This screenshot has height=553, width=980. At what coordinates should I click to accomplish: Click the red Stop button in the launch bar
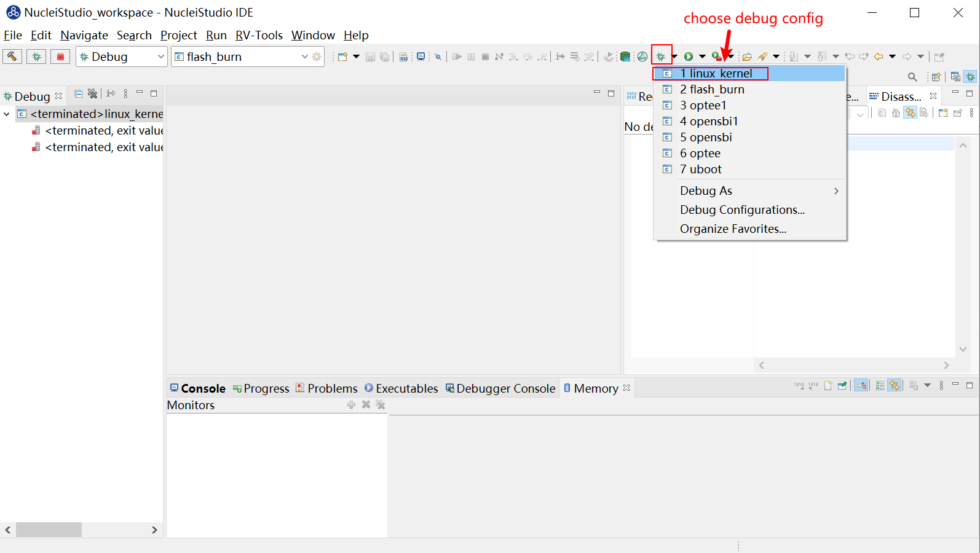pyautogui.click(x=60, y=57)
